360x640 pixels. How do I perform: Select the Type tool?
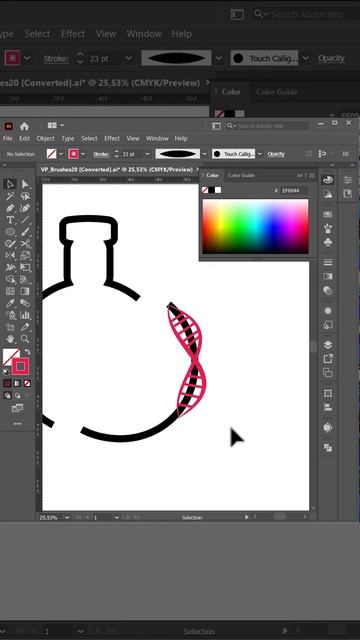10,220
